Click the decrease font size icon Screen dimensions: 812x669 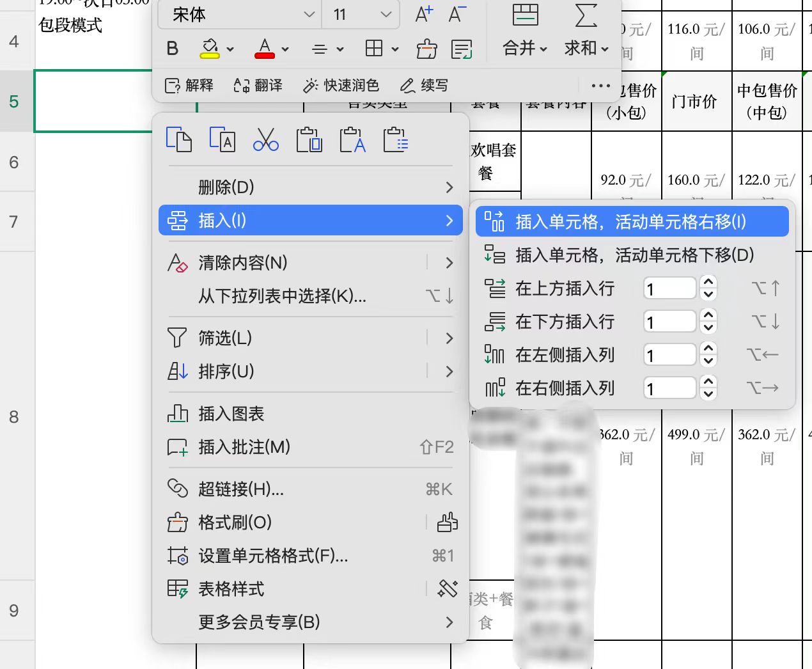(x=457, y=15)
